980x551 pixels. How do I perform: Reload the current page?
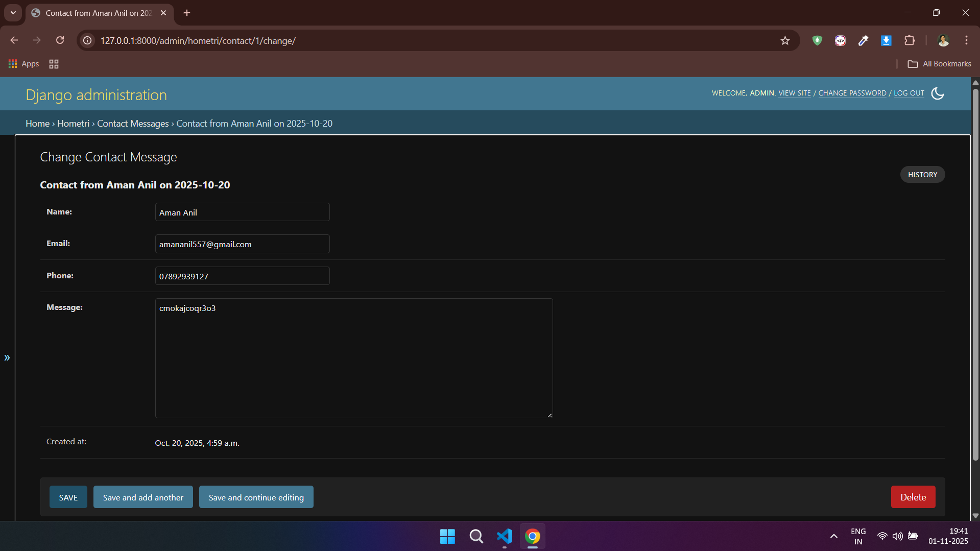60,40
